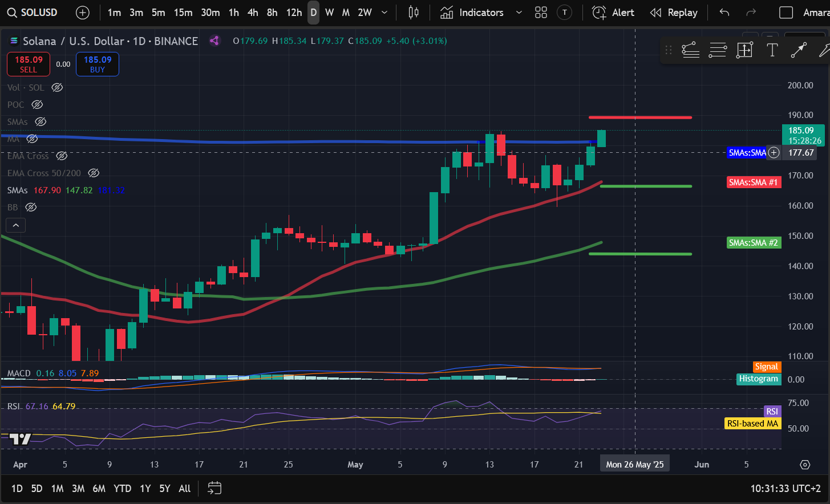Open the Indicators dialog
Screen dimensions: 830x504
pos(472,13)
